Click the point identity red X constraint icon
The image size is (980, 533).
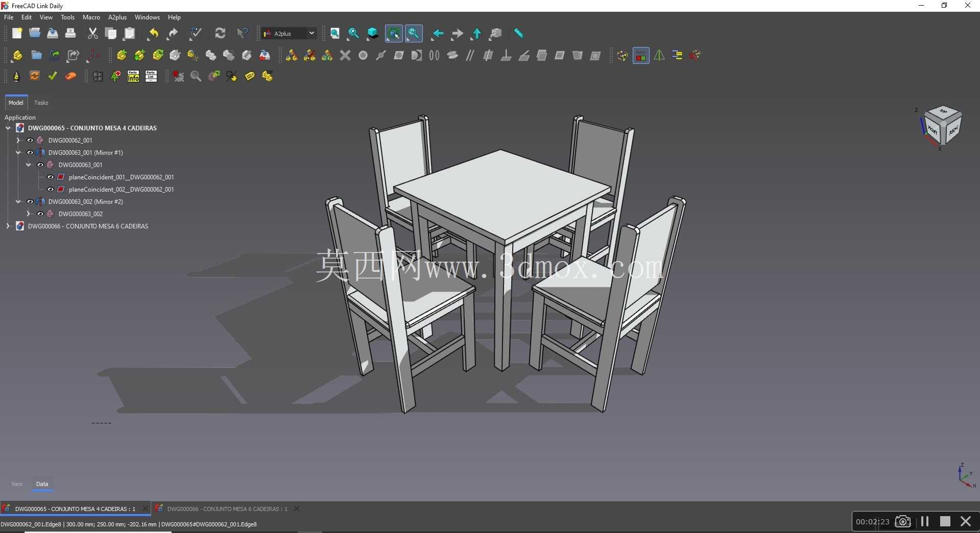pyautogui.click(x=345, y=55)
